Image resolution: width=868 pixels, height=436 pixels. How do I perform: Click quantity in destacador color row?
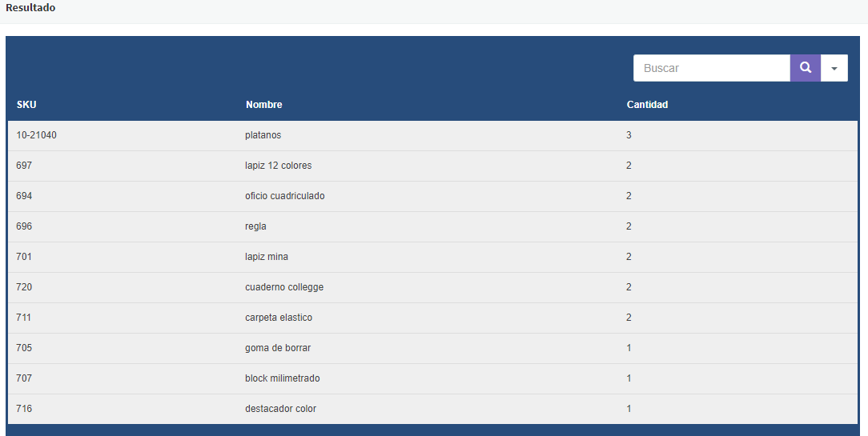point(629,409)
